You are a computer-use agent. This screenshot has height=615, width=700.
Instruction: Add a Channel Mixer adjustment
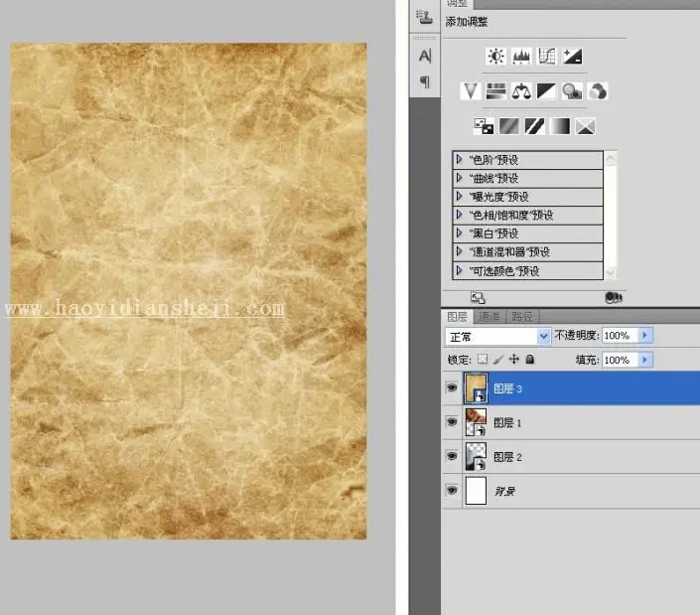click(x=598, y=91)
